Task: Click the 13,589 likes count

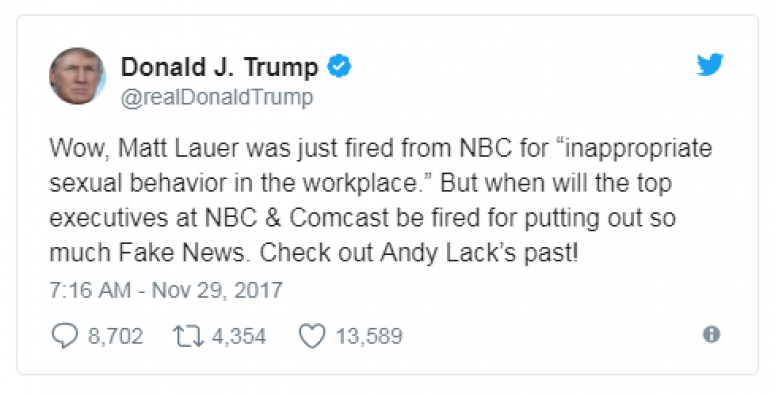Action: [369, 336]
